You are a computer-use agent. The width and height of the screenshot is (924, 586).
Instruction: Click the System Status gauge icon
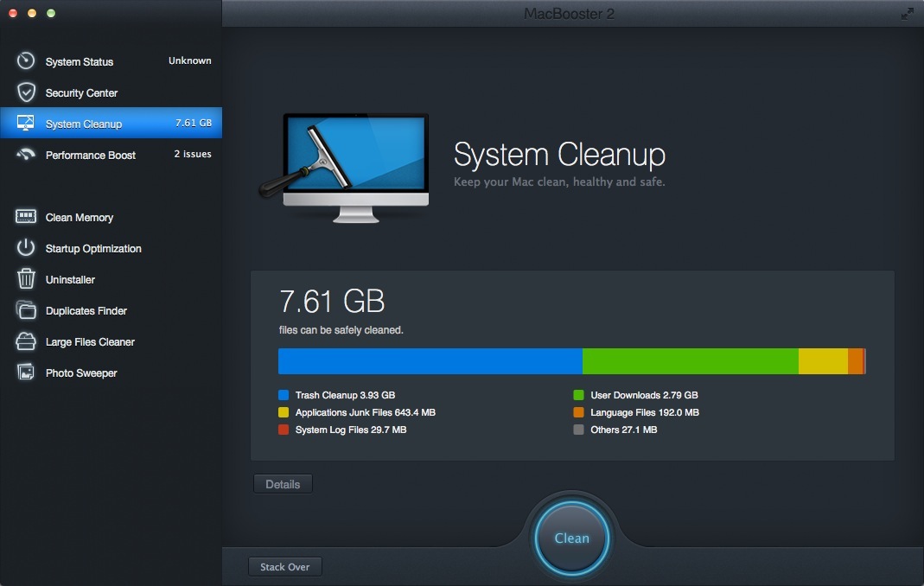(26, 61)
